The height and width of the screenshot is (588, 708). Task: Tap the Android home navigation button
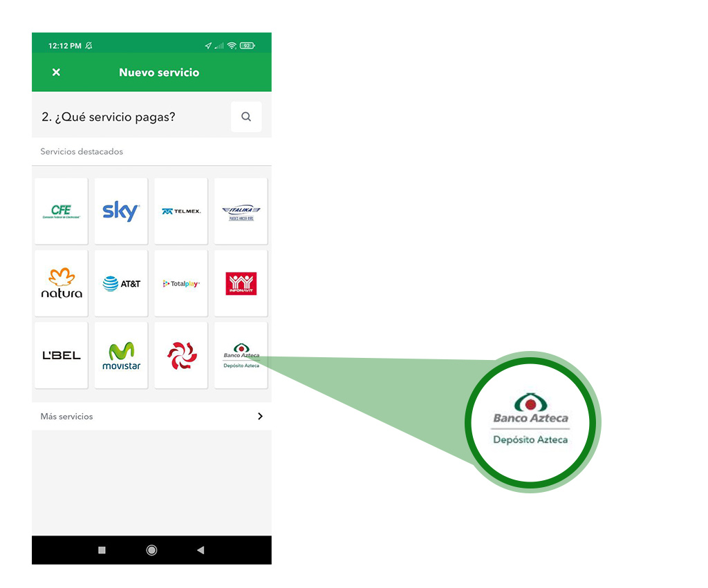(x=151, y=549)
